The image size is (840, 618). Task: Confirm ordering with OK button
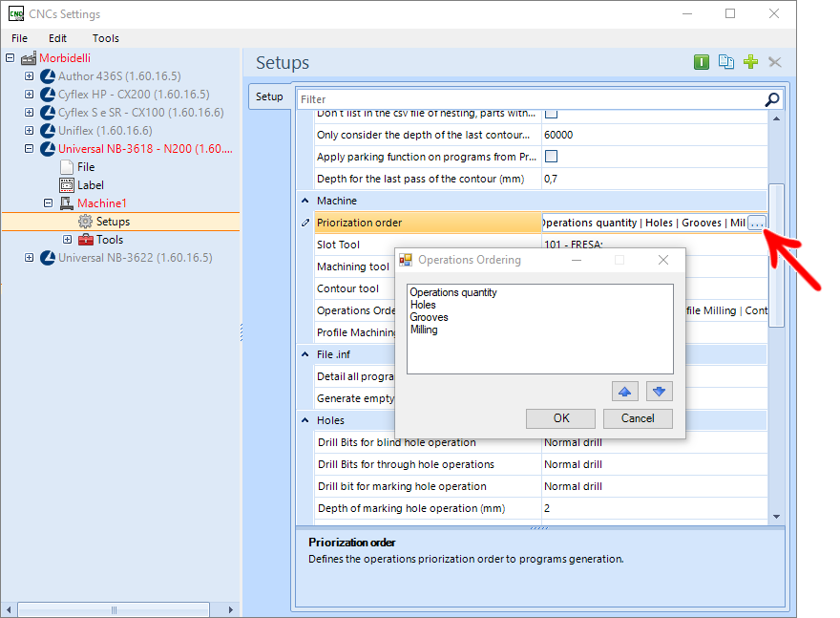click(560, 418)
